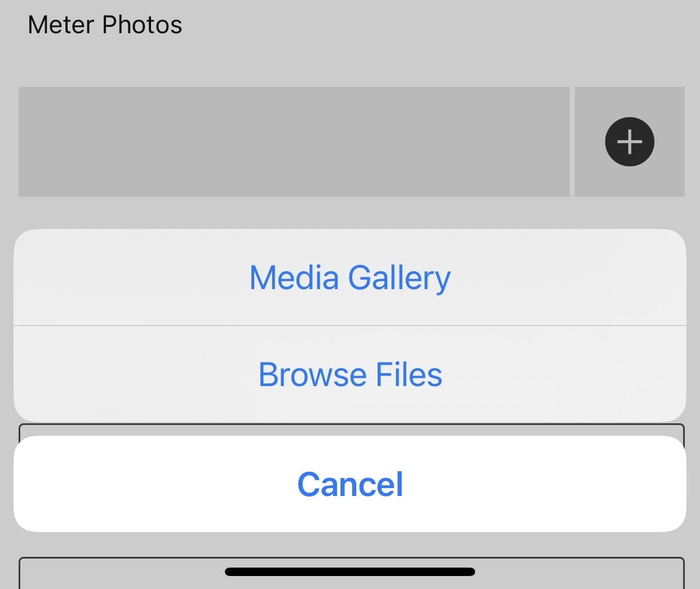Tap the dimmed area below the Cancel button
This screenshot has width=700, height=589.
[x=350, y=544]
